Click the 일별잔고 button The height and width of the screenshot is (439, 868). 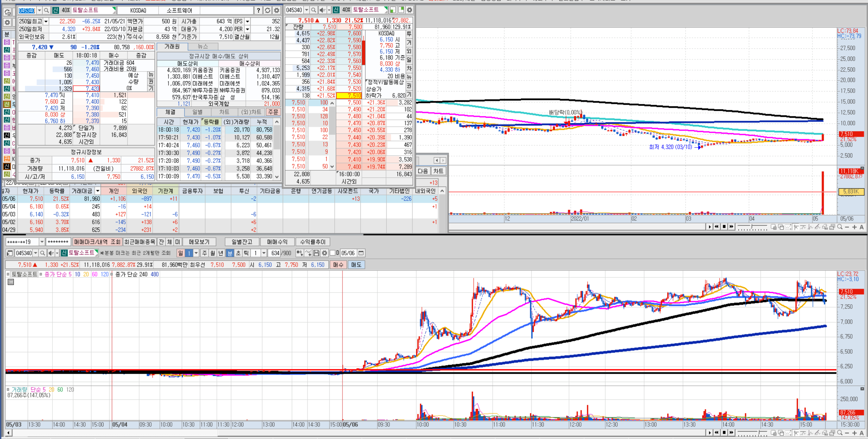242,242
